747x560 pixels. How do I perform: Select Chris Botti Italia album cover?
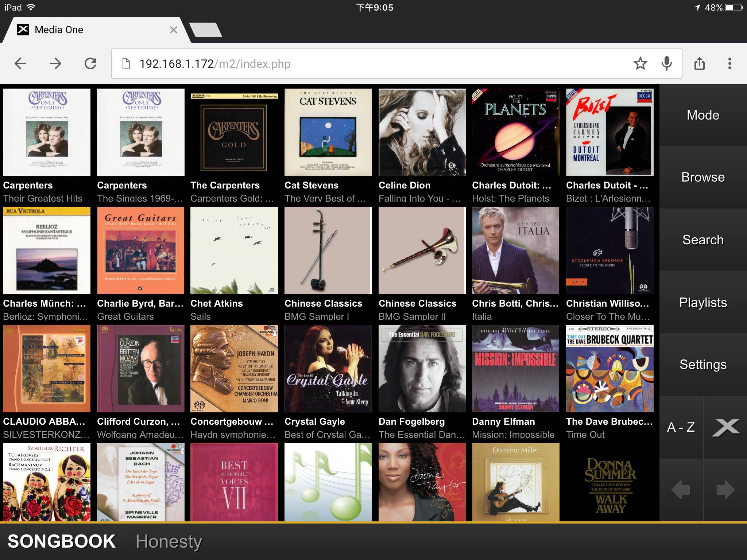[x=515, y=250]
